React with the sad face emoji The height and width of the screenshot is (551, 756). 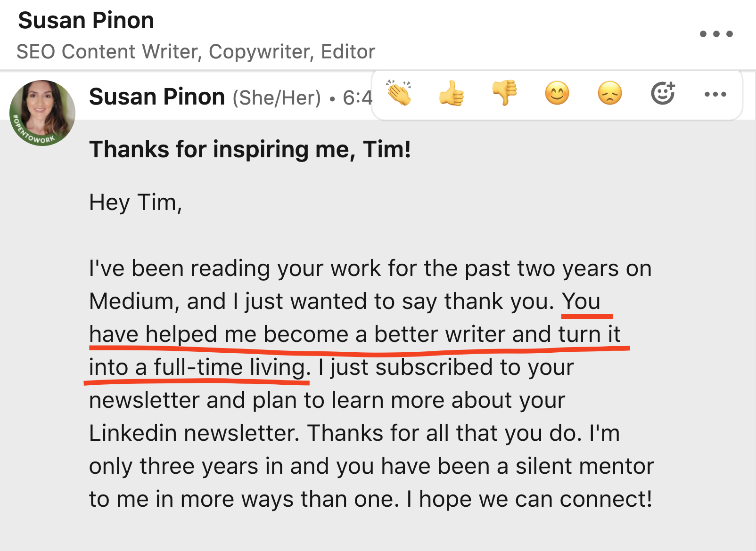point(610,93)
